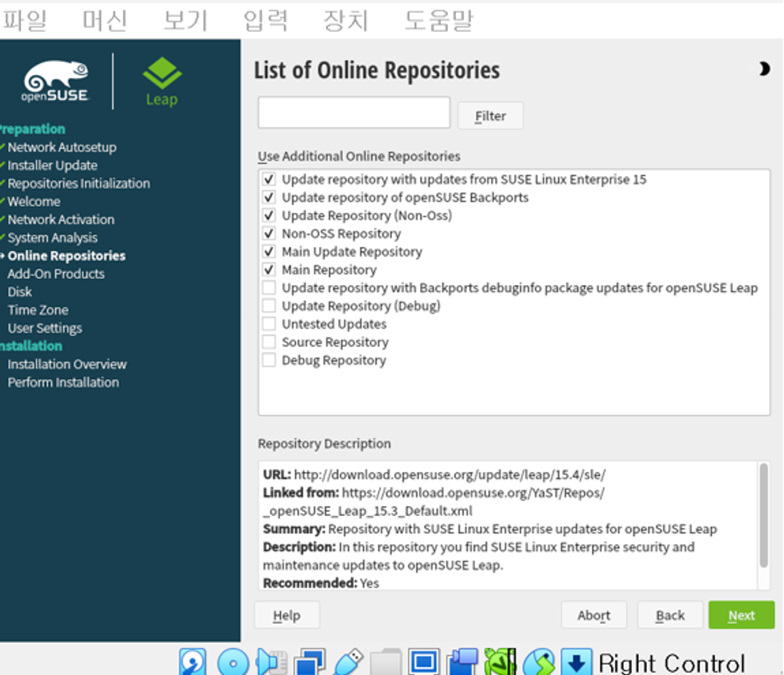This screenshot has width=784, height=675.
Task: Enable Debug Repository checkbox
Action: tap(269, 360)
